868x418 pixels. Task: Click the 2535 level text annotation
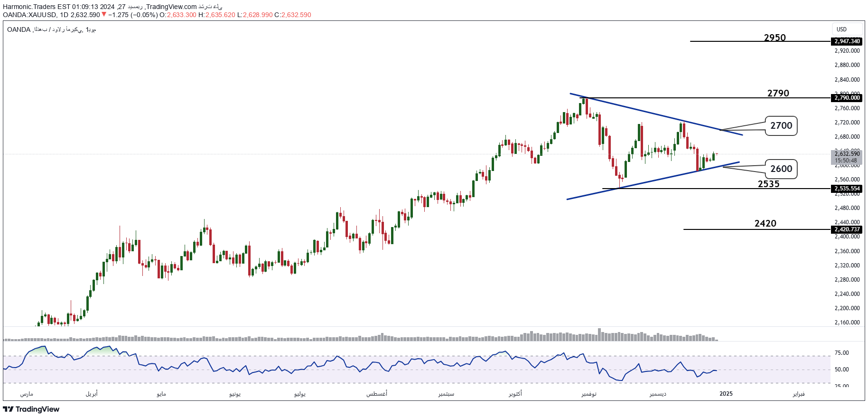tap(769, 184)
